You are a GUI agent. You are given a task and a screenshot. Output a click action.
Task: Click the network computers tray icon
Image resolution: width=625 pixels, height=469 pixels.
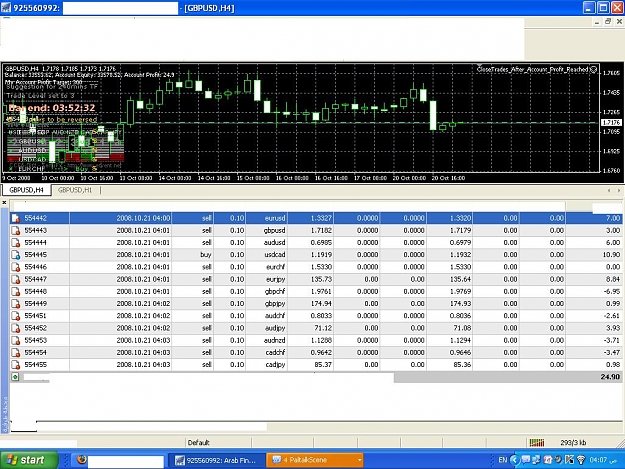(x=536, y=460)
